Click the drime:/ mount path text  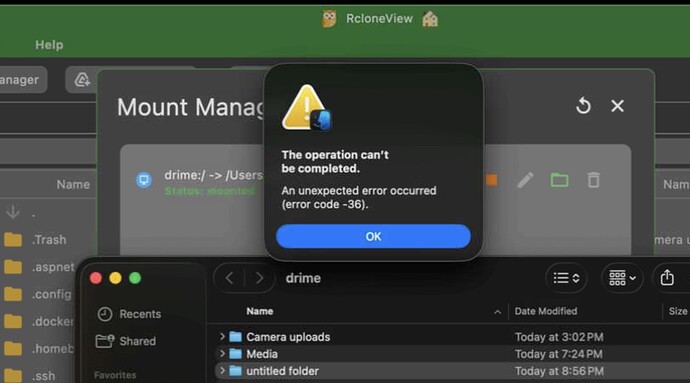tap(214, 175)
